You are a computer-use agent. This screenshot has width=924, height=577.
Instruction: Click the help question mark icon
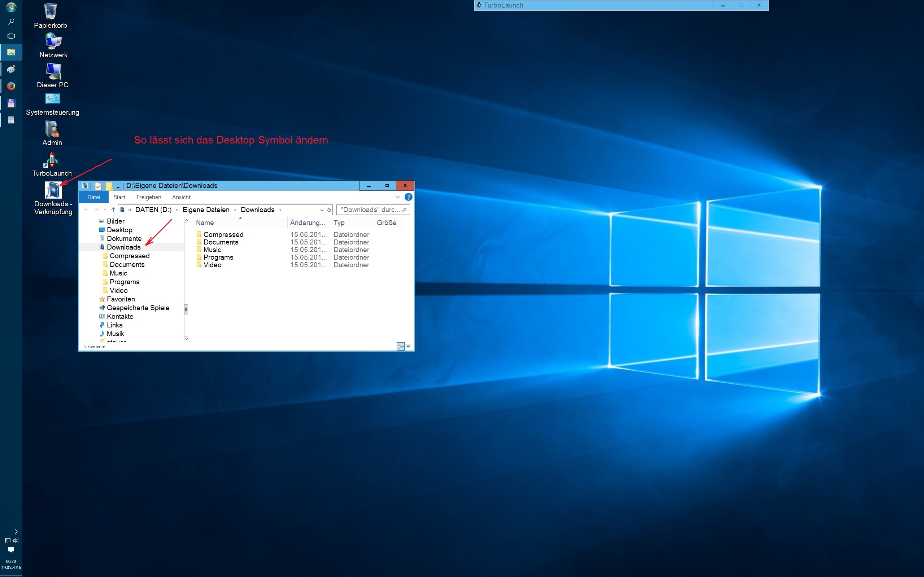coord(408,197)
